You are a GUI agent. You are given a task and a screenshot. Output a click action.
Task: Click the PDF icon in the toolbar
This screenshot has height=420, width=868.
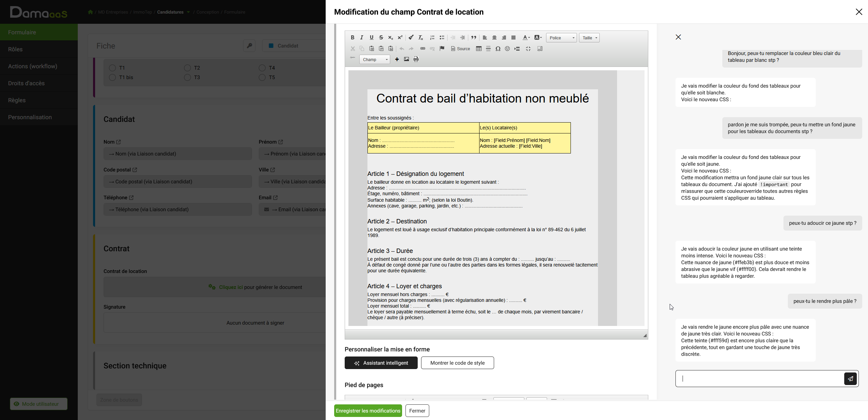(416, 59)
